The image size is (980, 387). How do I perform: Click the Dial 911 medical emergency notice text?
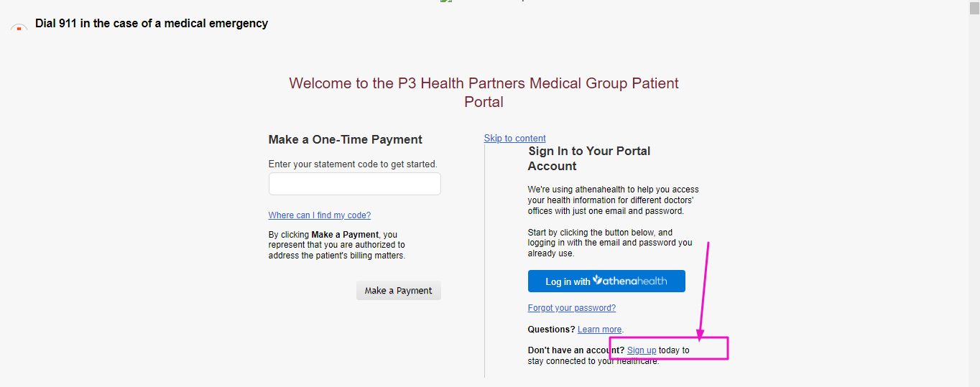point(152,24)
